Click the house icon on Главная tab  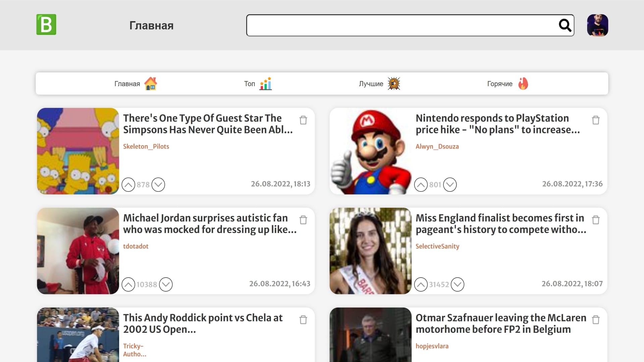(x=151, y=83)
